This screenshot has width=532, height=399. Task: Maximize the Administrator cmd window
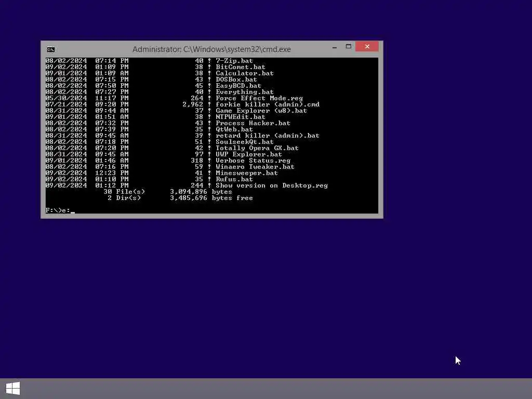click(x=349, y=46)
